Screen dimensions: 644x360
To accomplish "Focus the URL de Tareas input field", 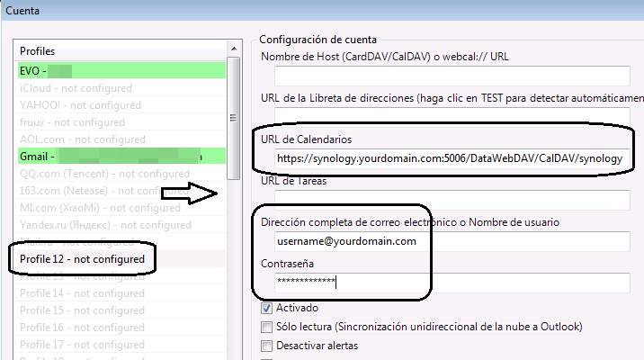I will (452, 200).
